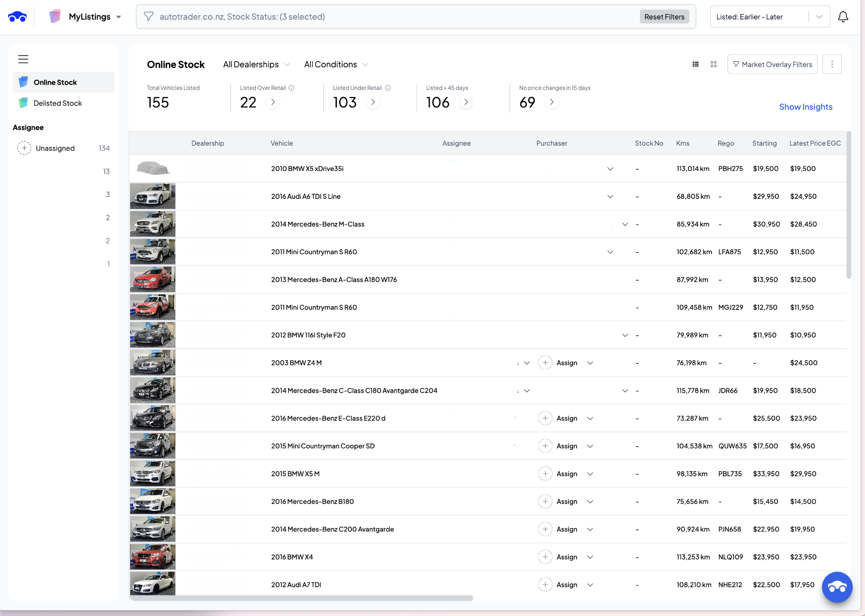Open the MyListings switcher dropdown

119,17
